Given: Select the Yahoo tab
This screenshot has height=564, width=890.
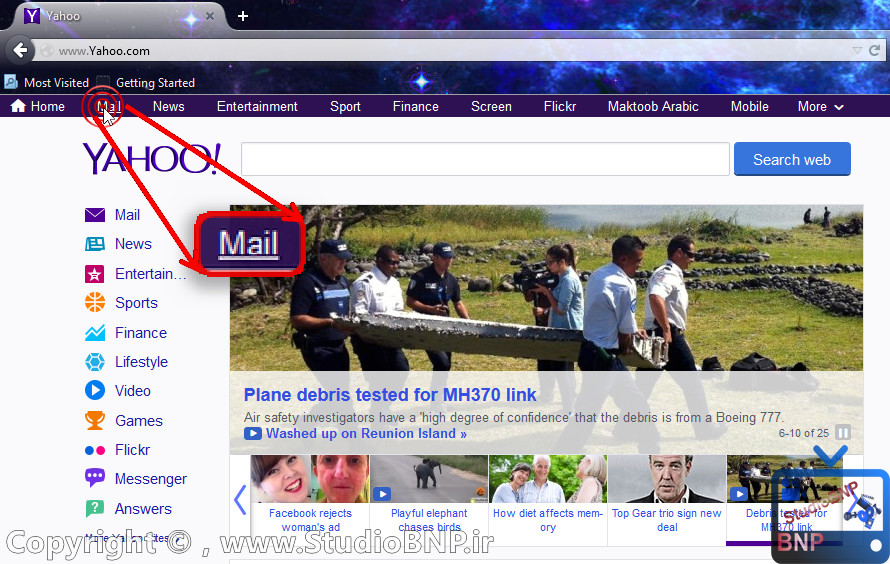Looking at the screenshot, I should click(117, 16).
